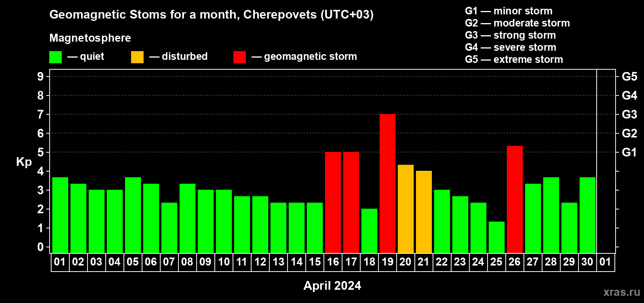Click the date label 30 on the axis

point(587,262)
